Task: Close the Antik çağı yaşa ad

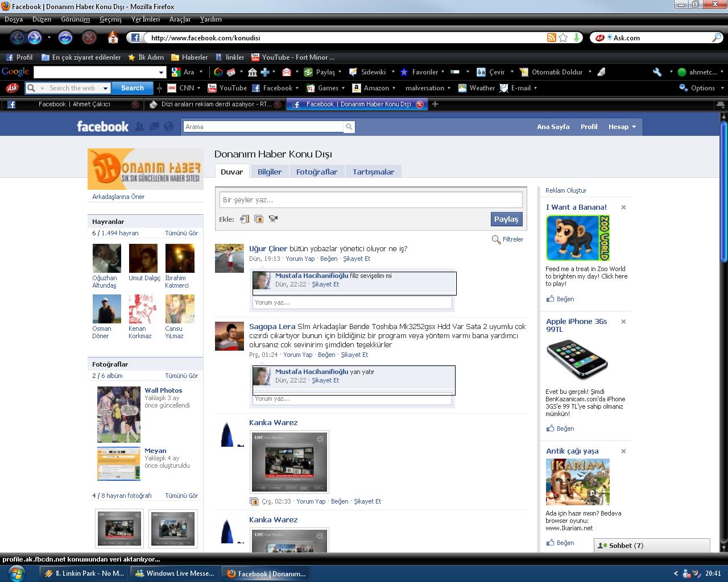Action: [x=623, y=451]
